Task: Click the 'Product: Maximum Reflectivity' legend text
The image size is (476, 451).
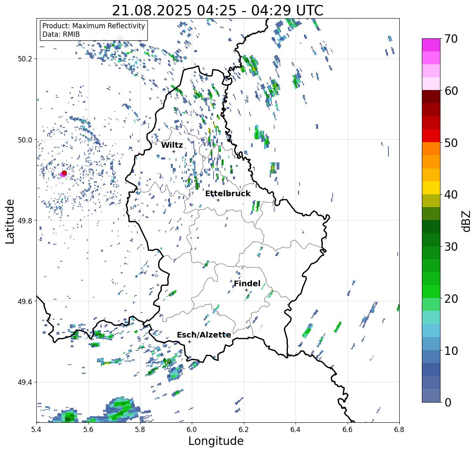Action: (x=94, y=26)
